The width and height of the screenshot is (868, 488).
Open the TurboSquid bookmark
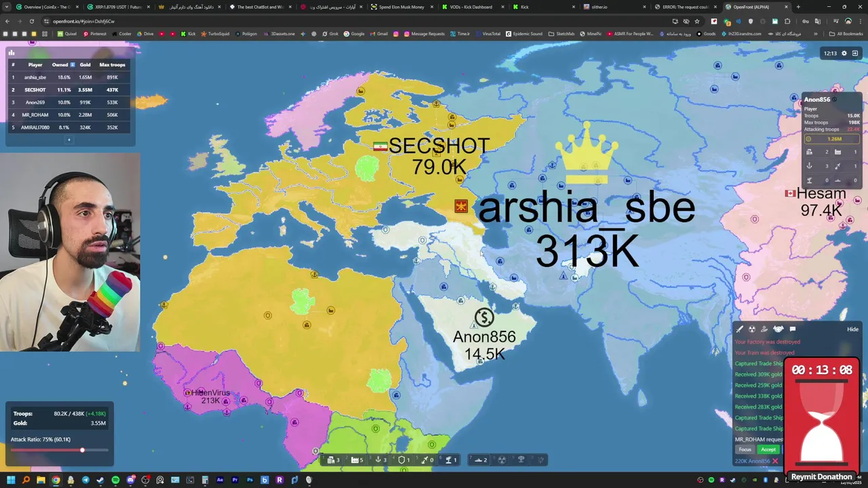tap(215, 34)
